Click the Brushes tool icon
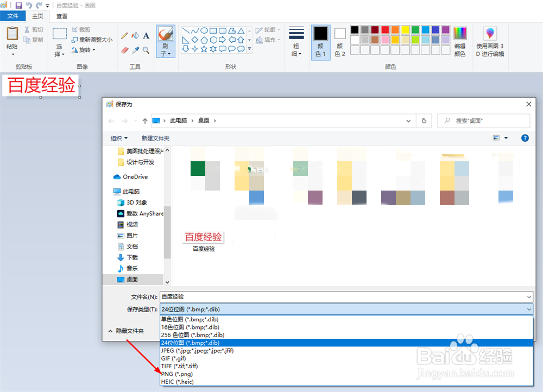 pos(166,34)
